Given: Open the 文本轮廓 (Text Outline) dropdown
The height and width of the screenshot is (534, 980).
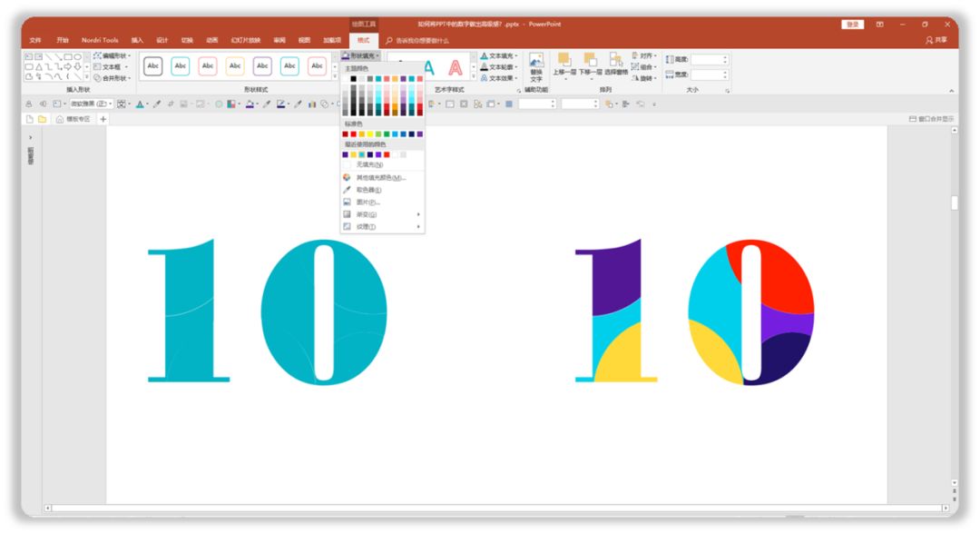Looking at the screenshot, I should point(499,67).
